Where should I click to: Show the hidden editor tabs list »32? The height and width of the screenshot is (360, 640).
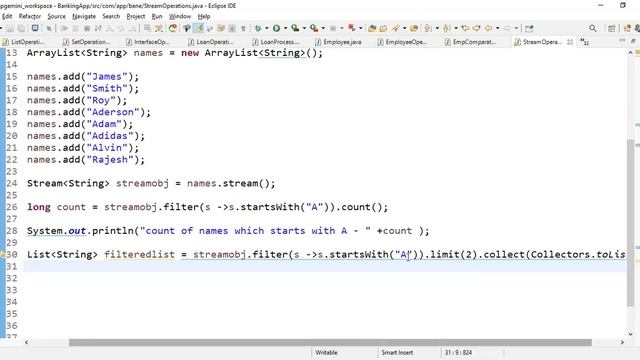(584, 42)
